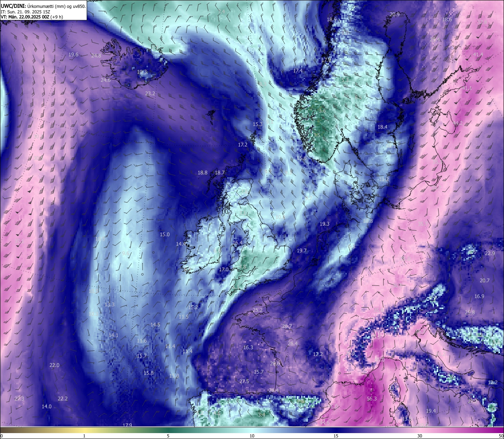Click the 24.8 value near Iceland
The width and height of the screenshot is (504, 439).
(96, 56)
